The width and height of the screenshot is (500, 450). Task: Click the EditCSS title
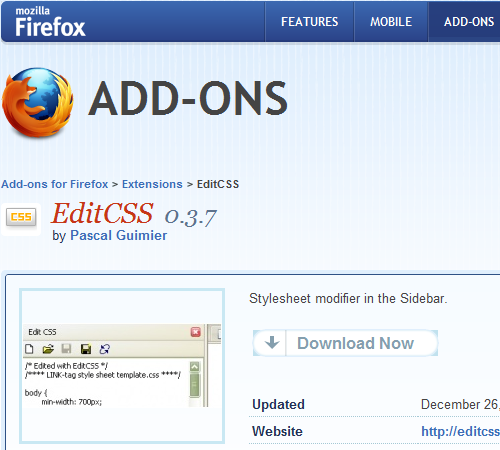102,213
